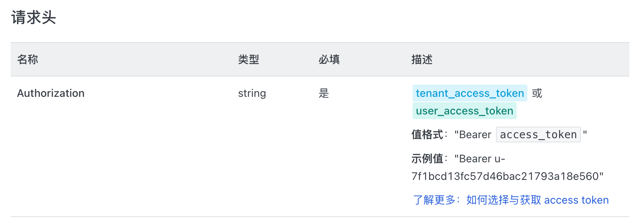
Task: Click the user_access_token tag
Action: pos(465,111)
